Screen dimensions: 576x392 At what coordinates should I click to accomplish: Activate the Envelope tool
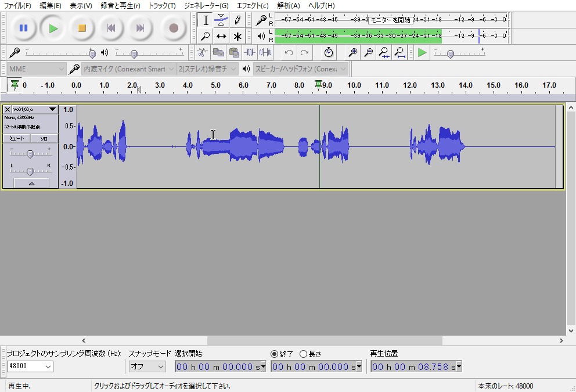pos(221,20)
